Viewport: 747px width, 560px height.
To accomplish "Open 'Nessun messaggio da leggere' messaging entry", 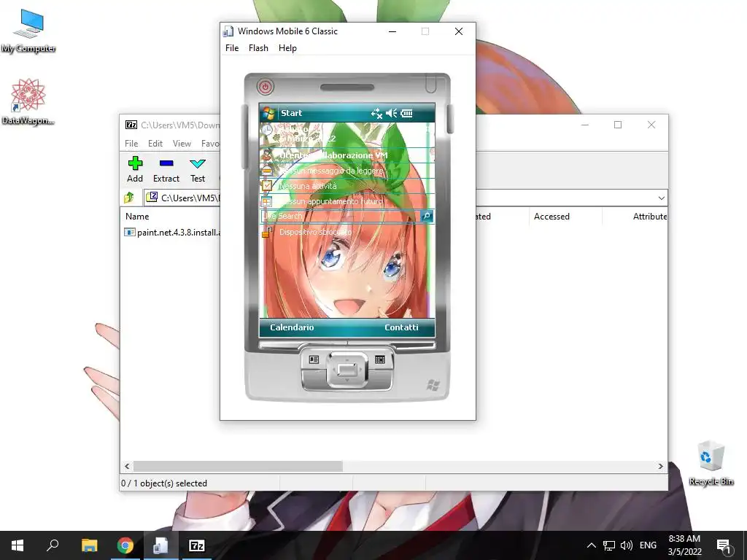I will [x=347, y=171].
